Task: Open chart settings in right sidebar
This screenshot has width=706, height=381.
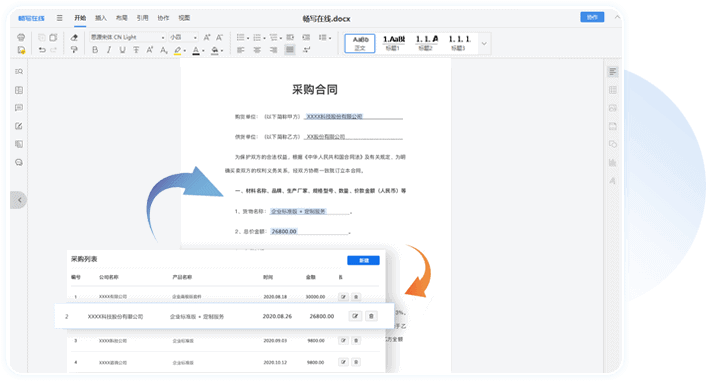Action: pyautogui.click(x=613, y=163)
